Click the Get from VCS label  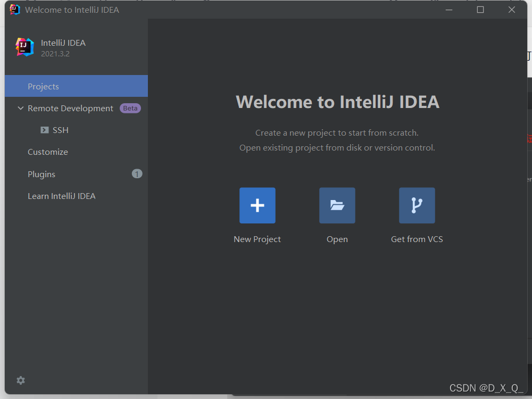(417, 239)
